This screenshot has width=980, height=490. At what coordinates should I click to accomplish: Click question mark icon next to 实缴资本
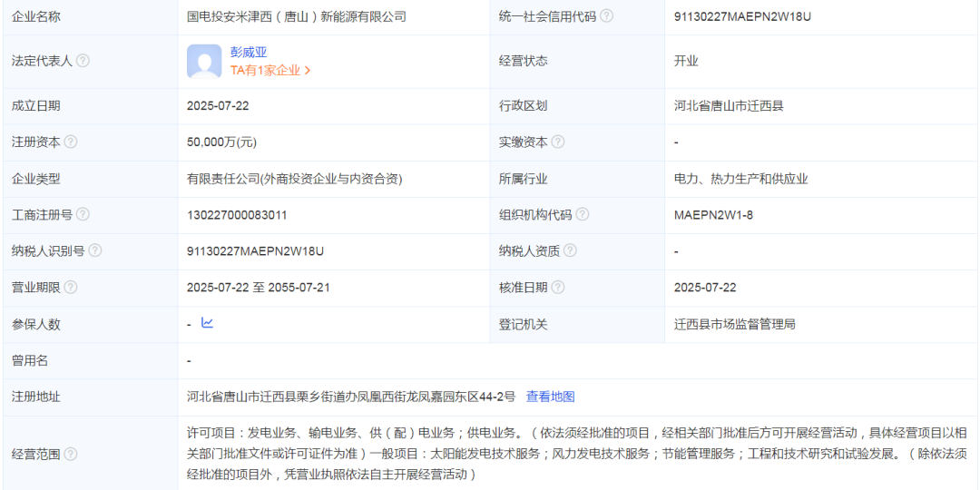pos(558,142)
